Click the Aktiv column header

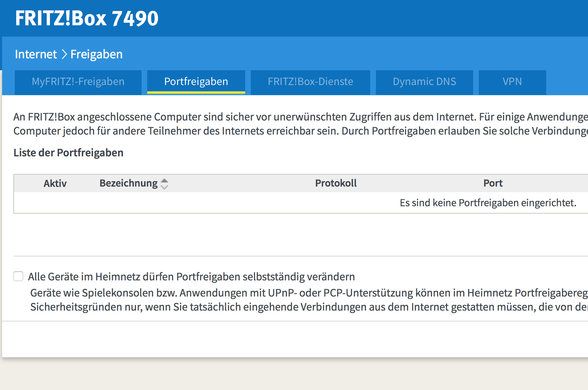pyautogui.click(x=55, y=183)
